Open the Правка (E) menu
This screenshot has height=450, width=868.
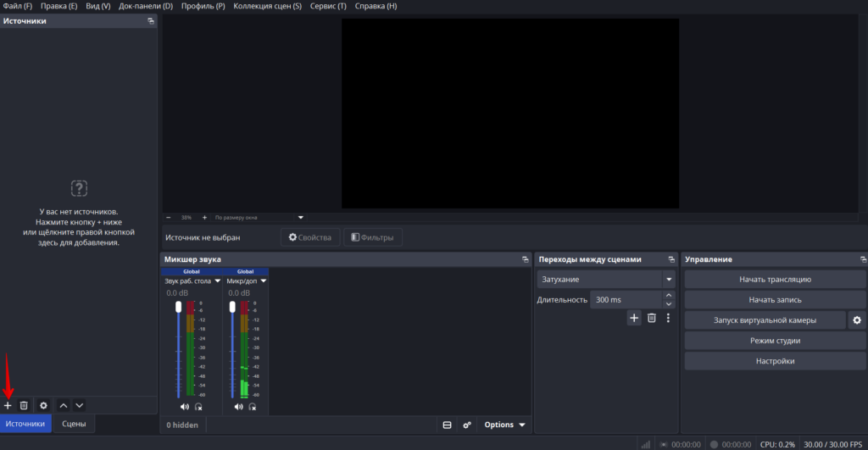click(58, 6)
